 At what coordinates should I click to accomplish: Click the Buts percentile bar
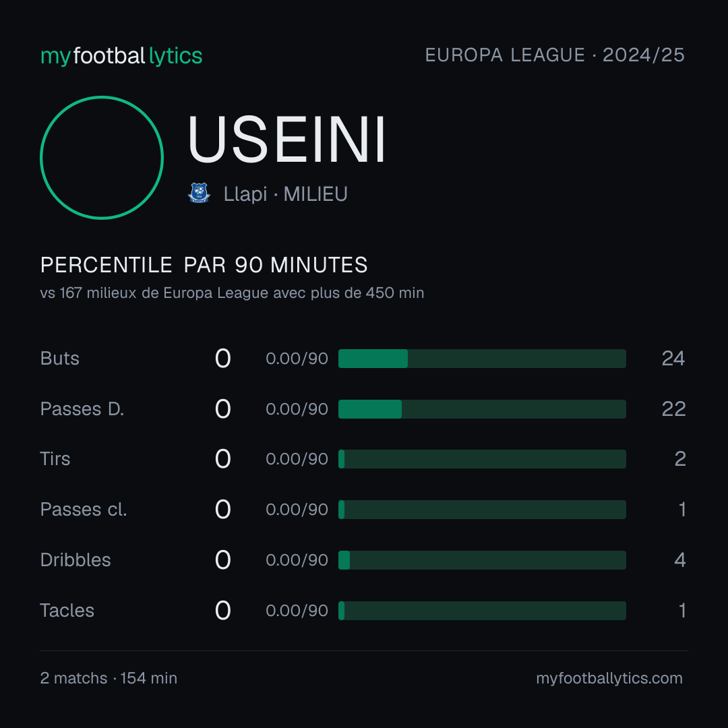point(482,359)
